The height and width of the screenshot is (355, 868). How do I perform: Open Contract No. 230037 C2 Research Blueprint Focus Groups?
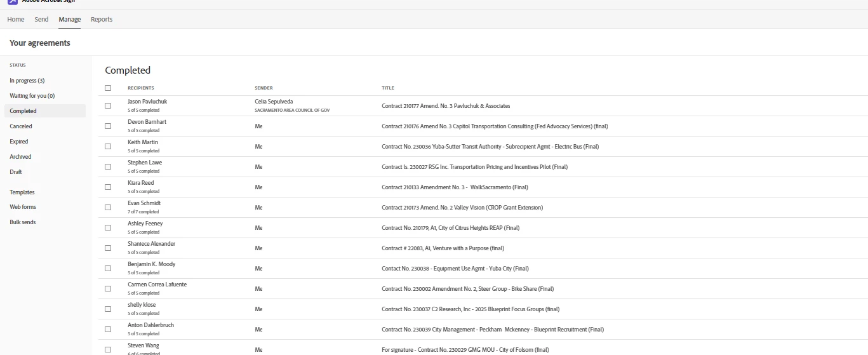click(471, 309)
